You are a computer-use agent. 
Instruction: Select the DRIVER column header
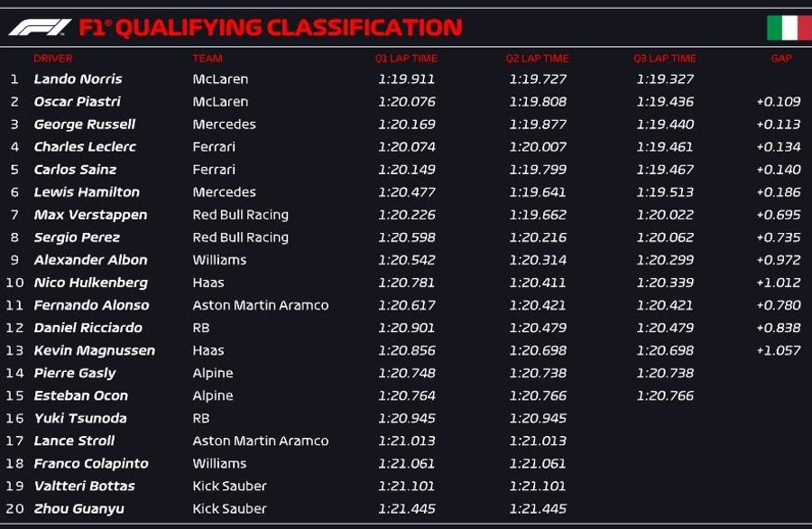[53, 59]
